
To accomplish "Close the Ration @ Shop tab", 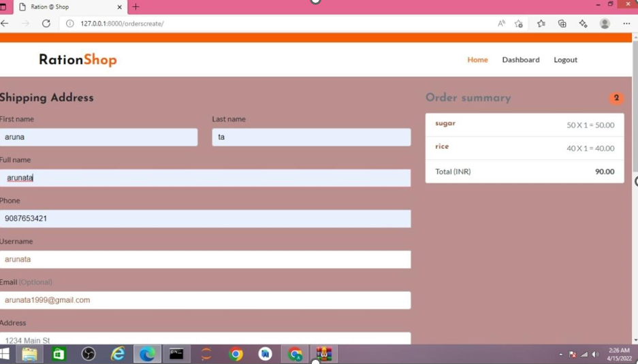I will coord(120,7).
